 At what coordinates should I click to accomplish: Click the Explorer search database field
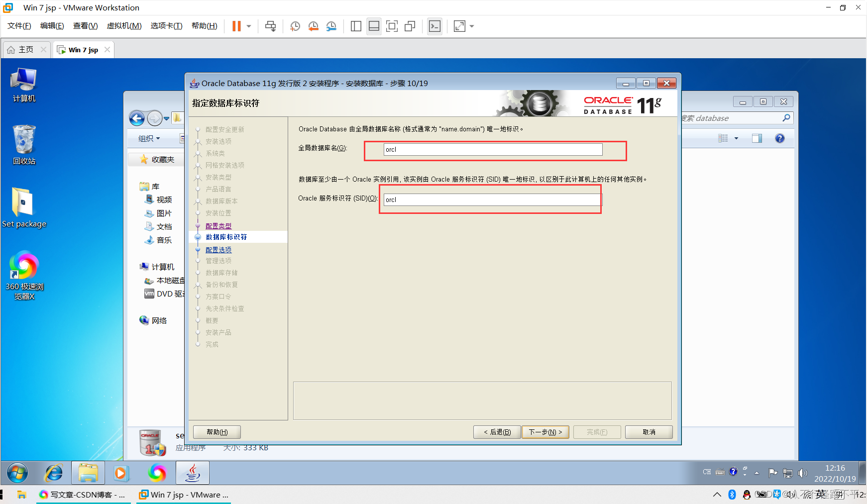click(x=737, y=118)
